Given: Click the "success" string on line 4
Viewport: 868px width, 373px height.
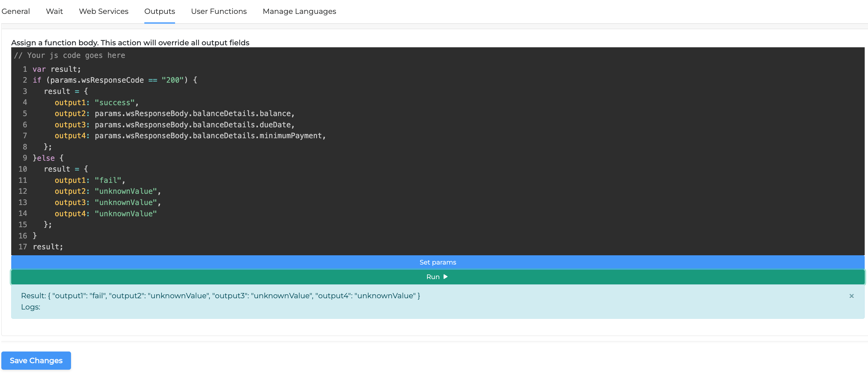Looking at the screenshot, I should [114, 103].
